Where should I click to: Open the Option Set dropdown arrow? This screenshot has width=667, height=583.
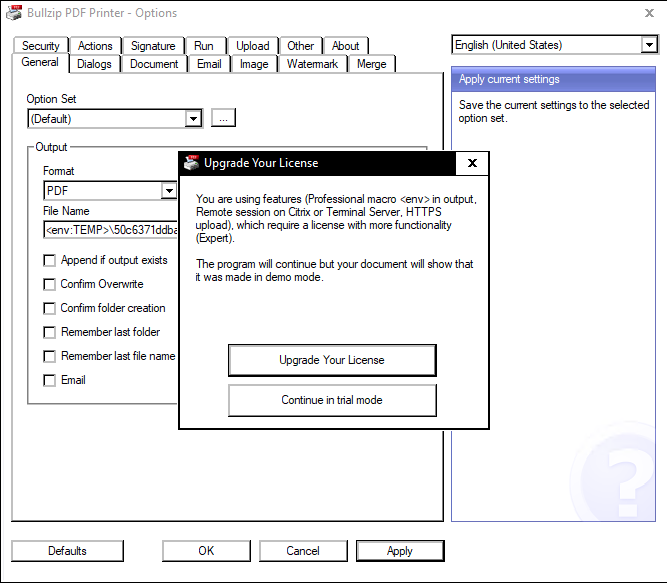pyautogui.click(x=193, y=119)
